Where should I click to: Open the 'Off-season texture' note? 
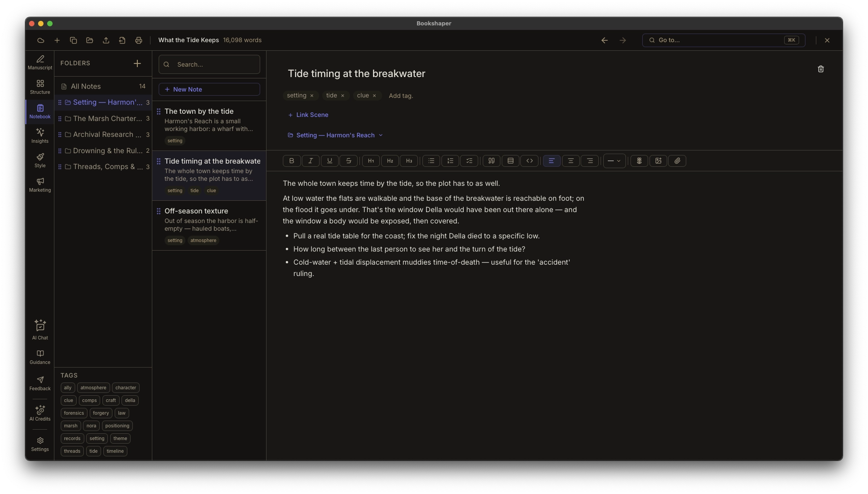coord(209,226)
